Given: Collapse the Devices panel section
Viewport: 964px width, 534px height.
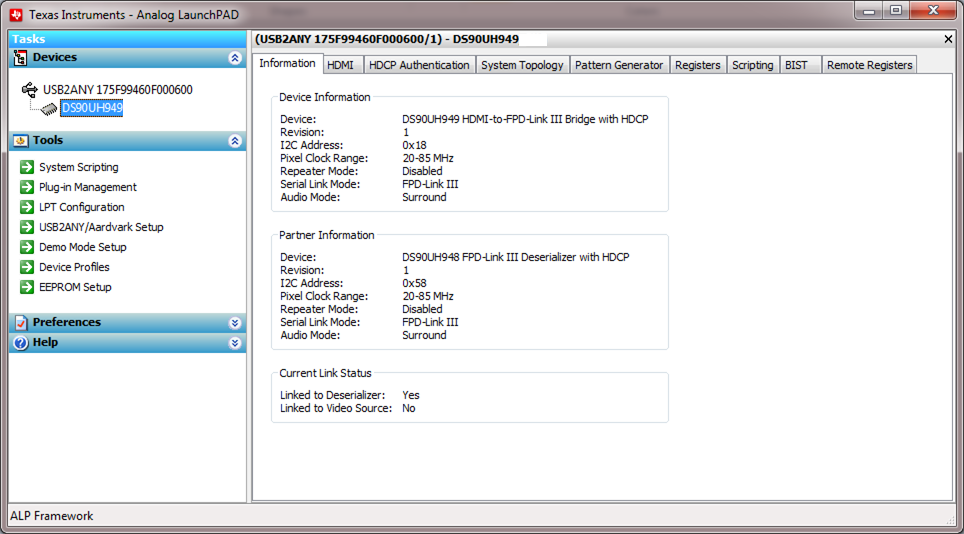Looking at the screenshot, I should point(235,58).
